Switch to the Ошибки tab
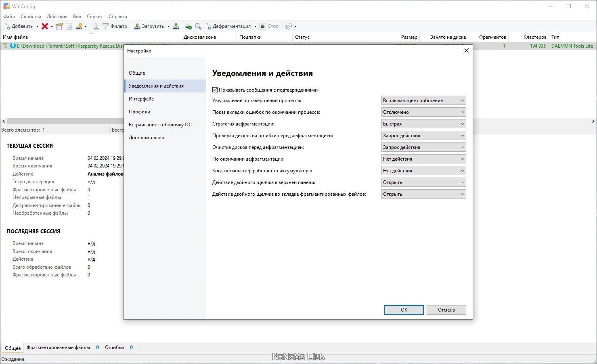This screenshot has height=364, width=597. tap(119, 347)
